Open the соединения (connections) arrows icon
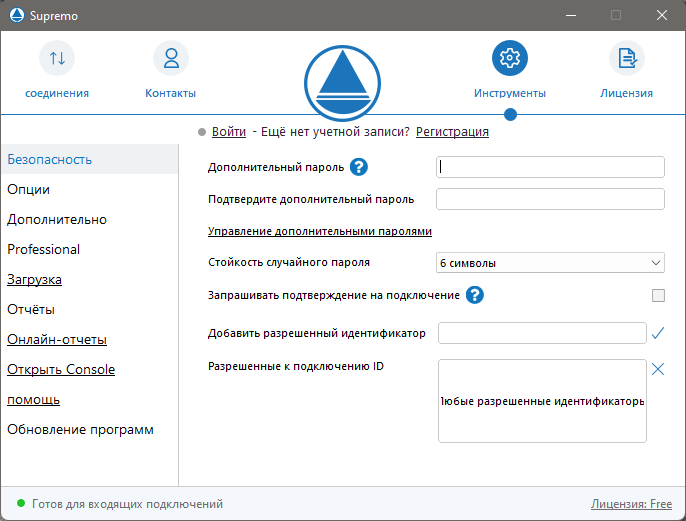This screenshot has height=521, width=686. pos(57,59)
